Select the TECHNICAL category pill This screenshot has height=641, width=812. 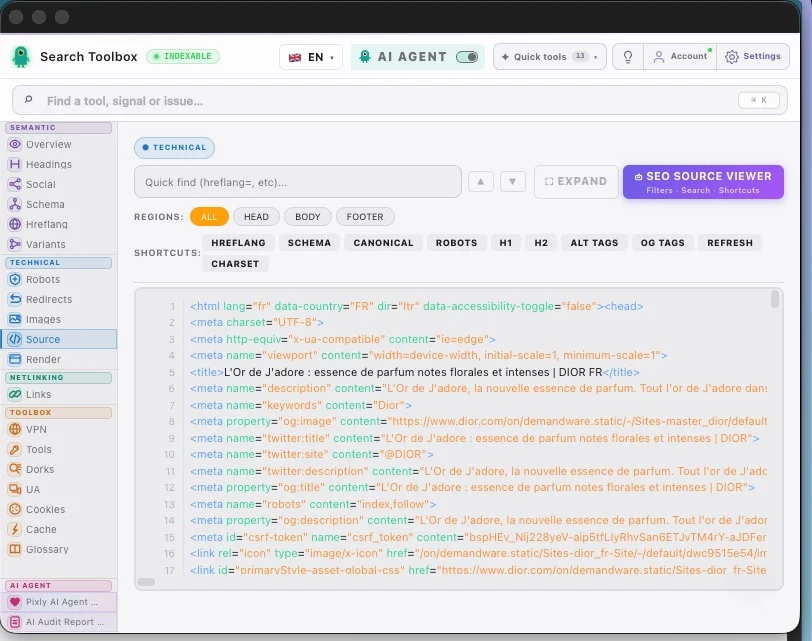(175, 148)
